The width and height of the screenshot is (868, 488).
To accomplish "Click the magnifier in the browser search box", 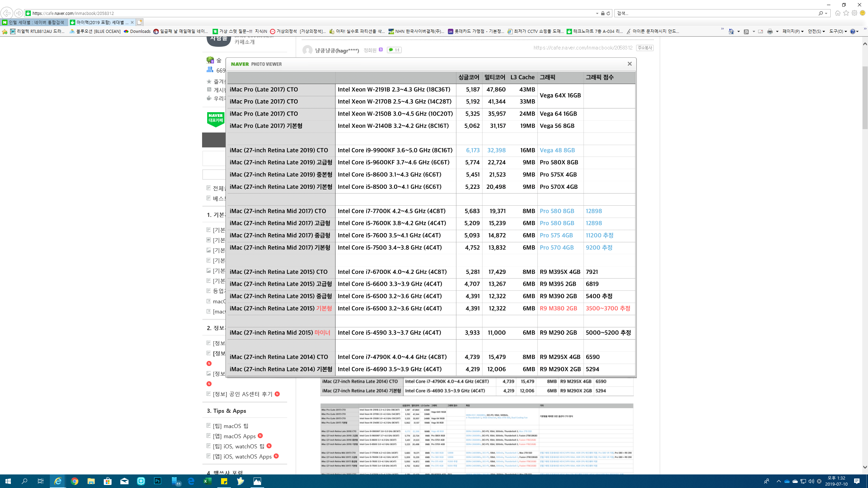I will (x=821, y=13).
